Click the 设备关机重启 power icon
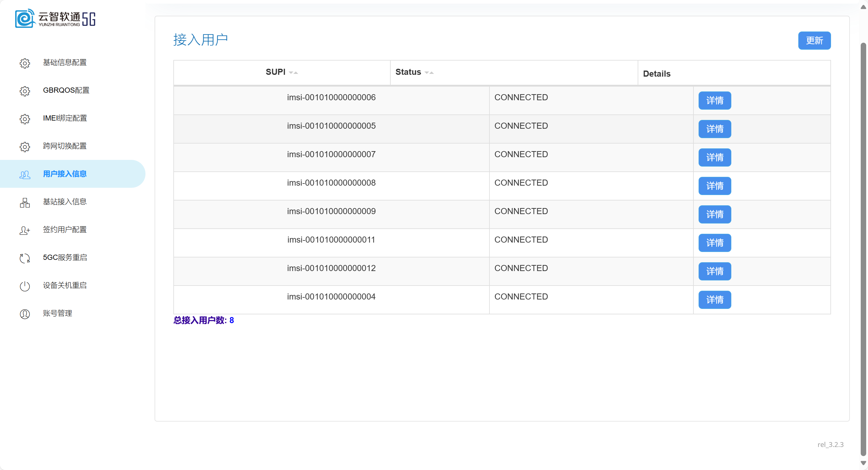Viewport: 868px width, 470px height. [25, 286]
